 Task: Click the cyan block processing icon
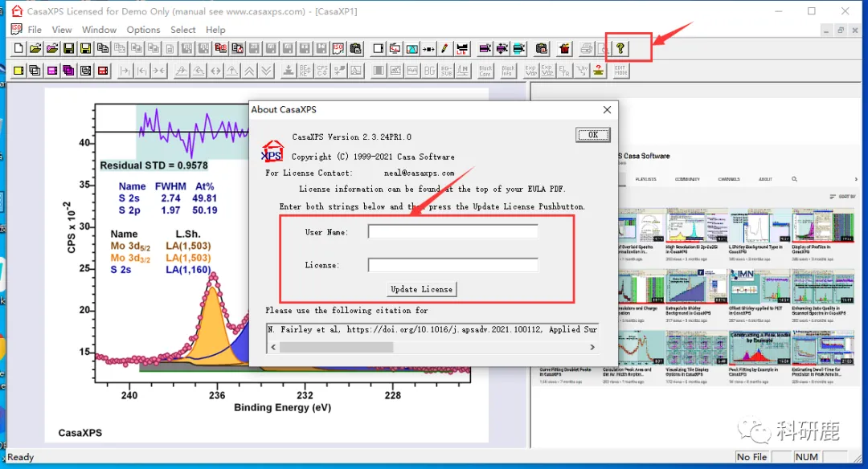click(x=518, y=49)
